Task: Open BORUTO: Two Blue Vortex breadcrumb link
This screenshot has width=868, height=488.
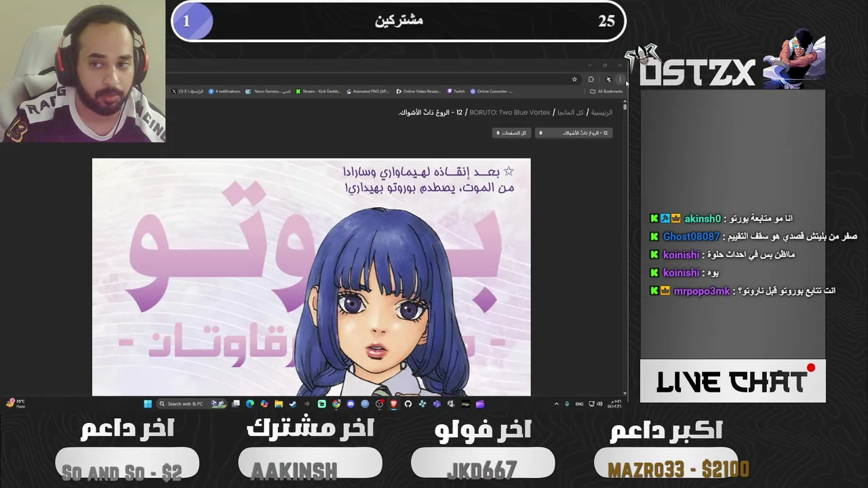Action: pyautogui.click(x=510, y=113)
